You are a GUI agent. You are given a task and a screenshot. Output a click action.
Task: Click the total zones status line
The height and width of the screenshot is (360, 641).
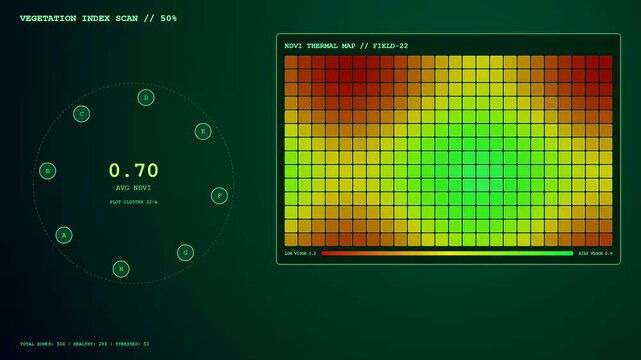click(85, 344)
